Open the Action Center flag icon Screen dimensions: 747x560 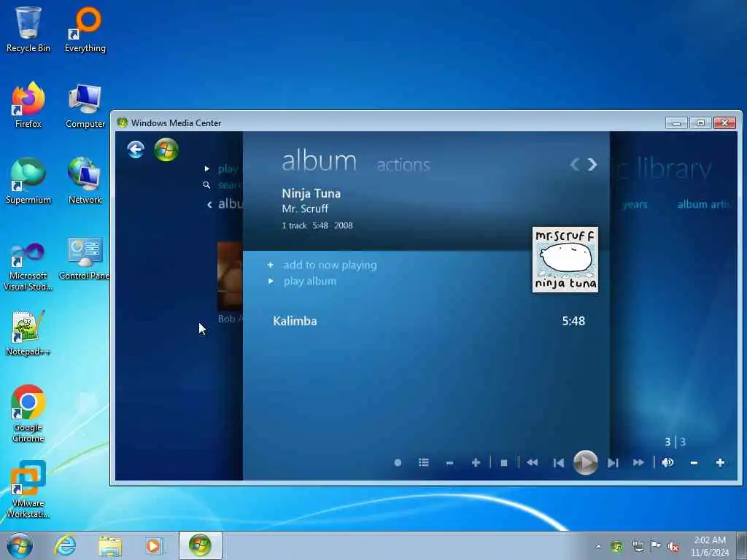[655, 546]
